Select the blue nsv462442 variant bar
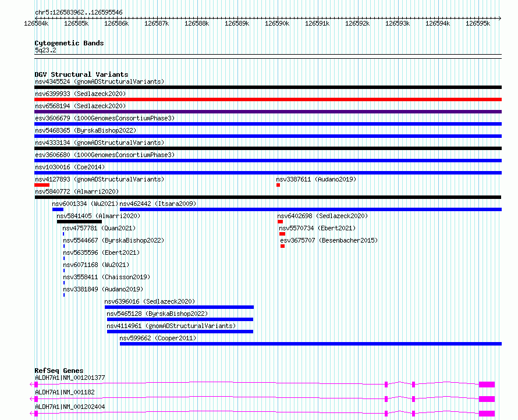The height and width of the screenshot is (420, 518). point(311,209)
